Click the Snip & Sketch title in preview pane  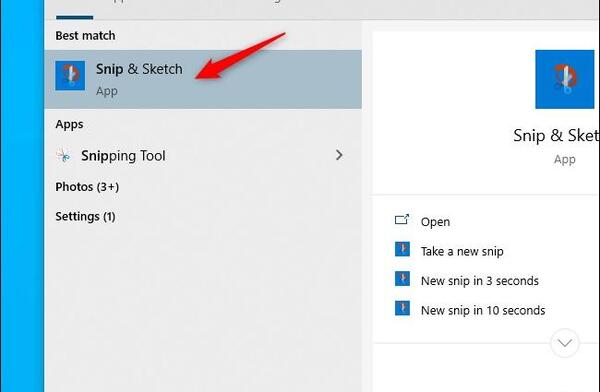(x=556, y=136)
